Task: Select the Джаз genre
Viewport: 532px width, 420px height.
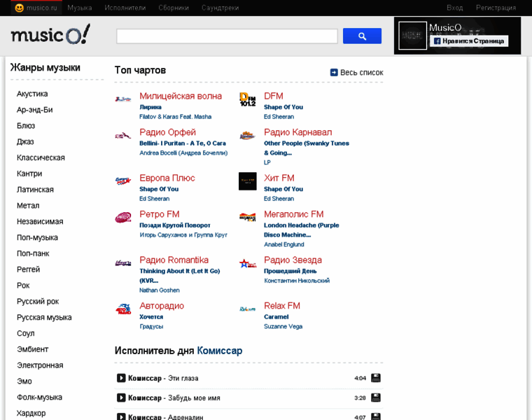Action: pyautogui.click(x=25, y=142)
